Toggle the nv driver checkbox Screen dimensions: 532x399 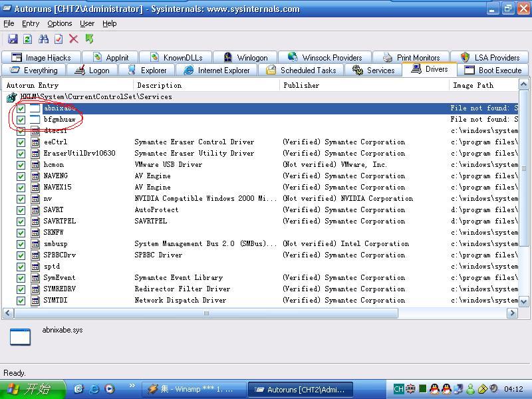tap(21, 199)
